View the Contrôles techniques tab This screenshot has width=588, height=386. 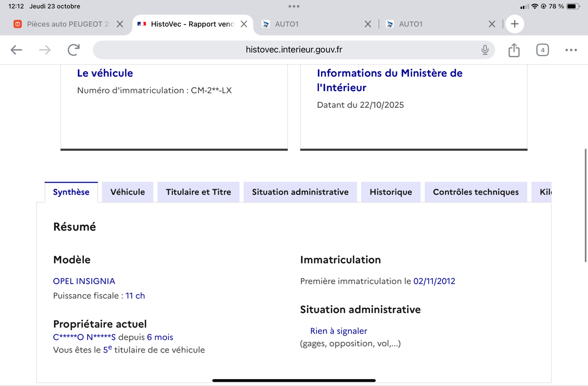pyautogui.click(x=475, y=192)
